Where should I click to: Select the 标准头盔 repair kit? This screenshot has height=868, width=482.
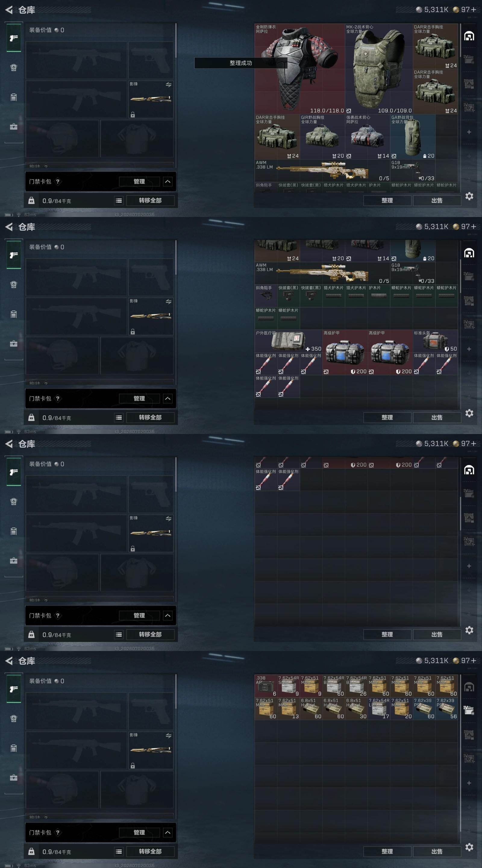[435, 341]
